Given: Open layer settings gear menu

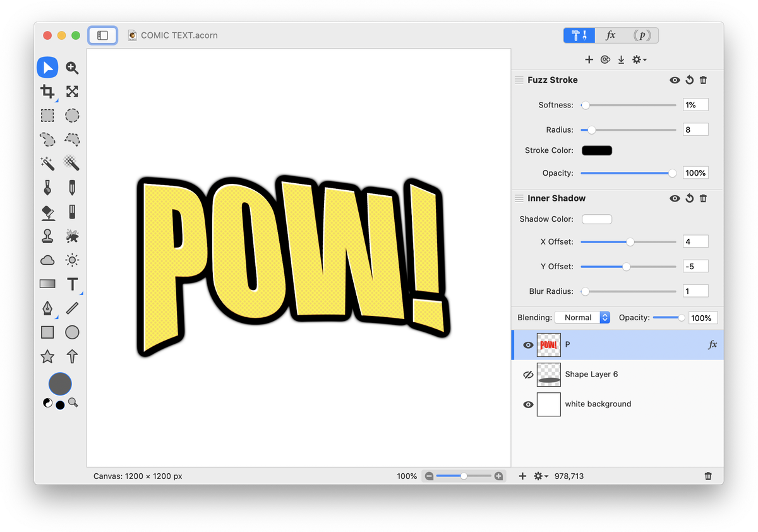Looking at the screenshot, I should click(x=541, y=476).
